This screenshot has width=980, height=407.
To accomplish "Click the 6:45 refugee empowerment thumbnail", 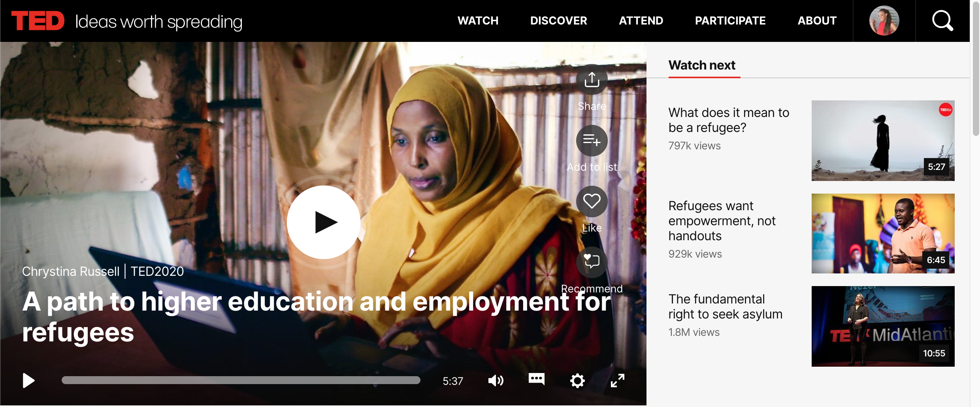I will (883, 234).
